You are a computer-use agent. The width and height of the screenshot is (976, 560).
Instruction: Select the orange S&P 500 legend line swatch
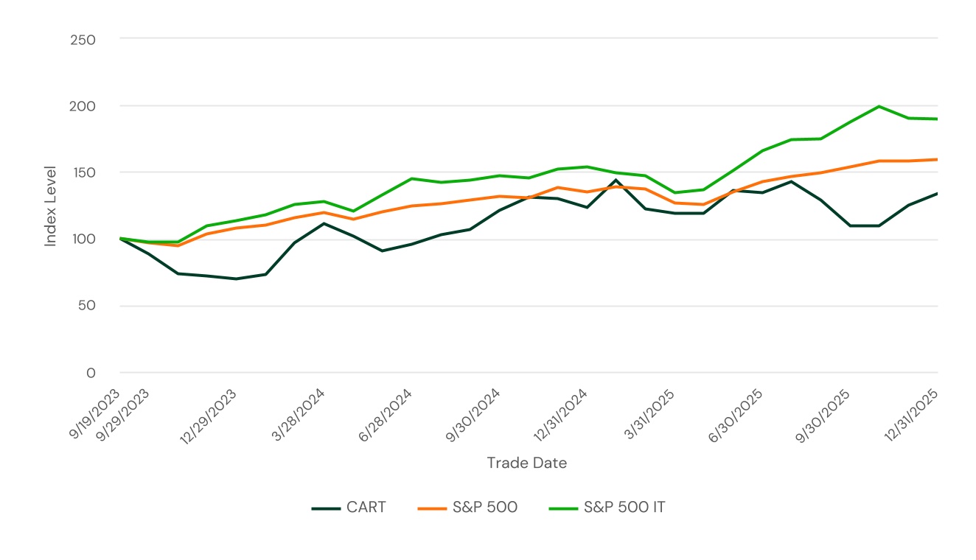(434, 507)
